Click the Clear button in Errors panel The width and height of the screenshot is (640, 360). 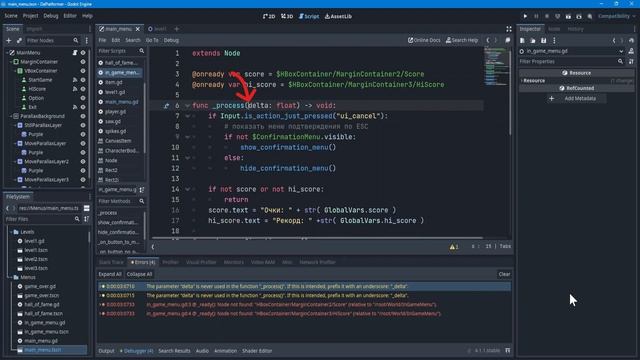click(504, 274)
